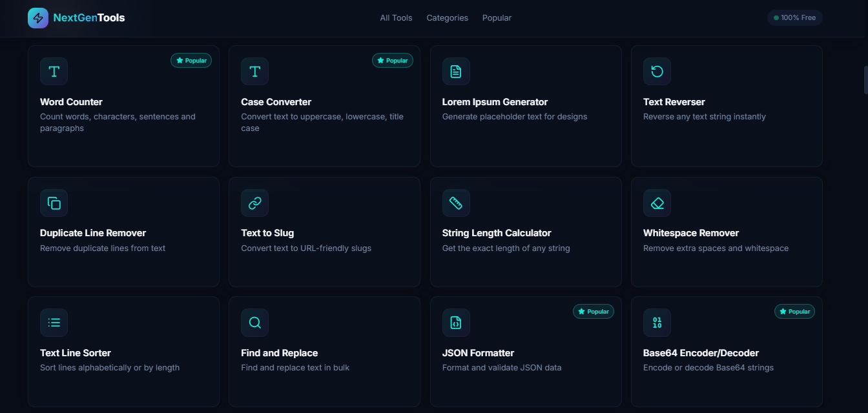Click the 100% Free badge
Viewport: 868px width, 413px height.
click(x=795, y=17)
